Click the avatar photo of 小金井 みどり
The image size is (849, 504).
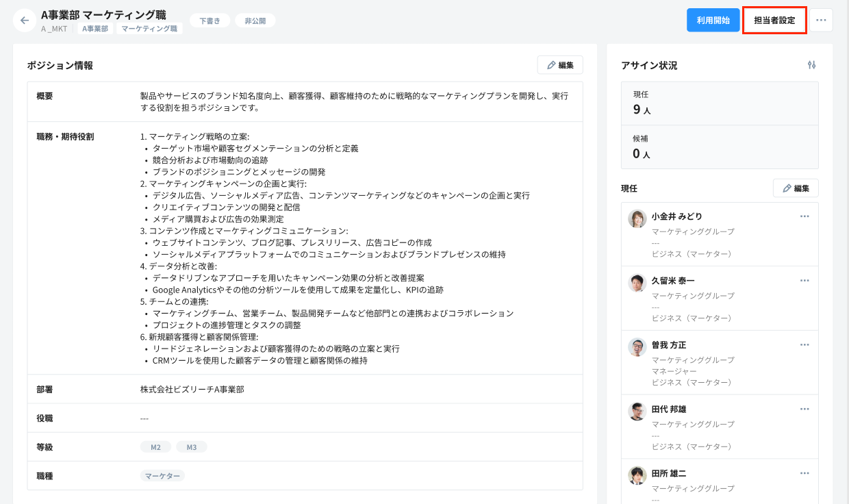(x=637, y=216)
